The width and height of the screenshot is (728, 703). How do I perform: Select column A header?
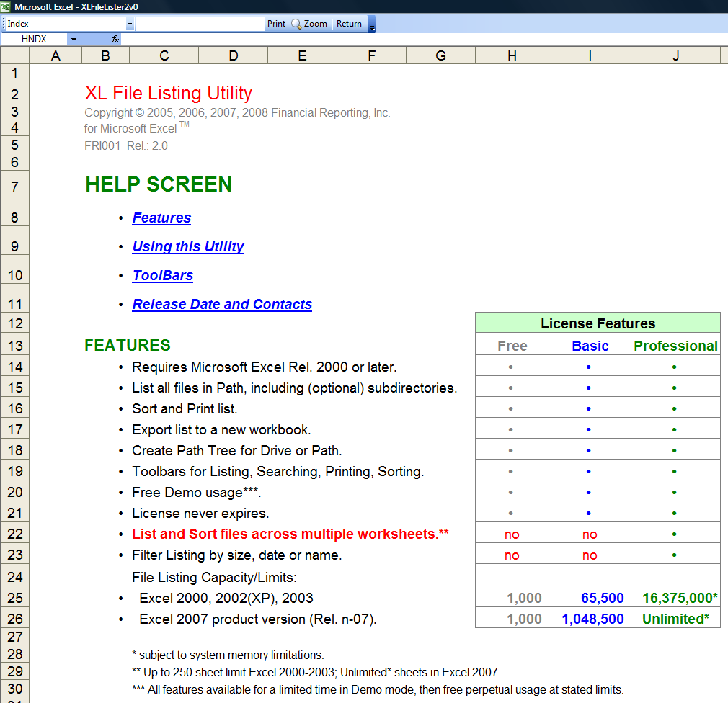pos(56,55)
